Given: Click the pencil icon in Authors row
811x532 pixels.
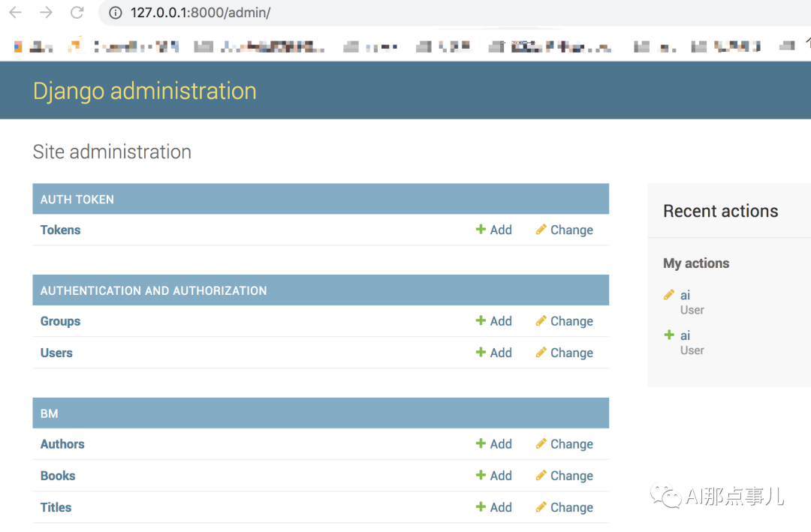Looking at the screenshot, I should 541,444.
